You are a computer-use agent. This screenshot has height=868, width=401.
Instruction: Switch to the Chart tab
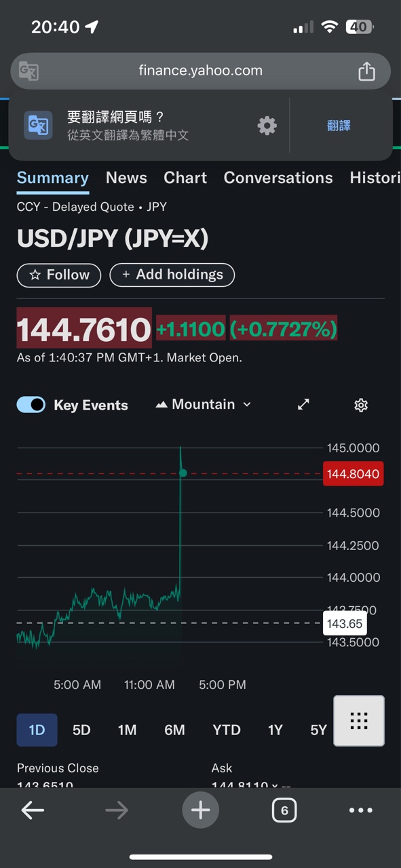[x=185, y=178]
